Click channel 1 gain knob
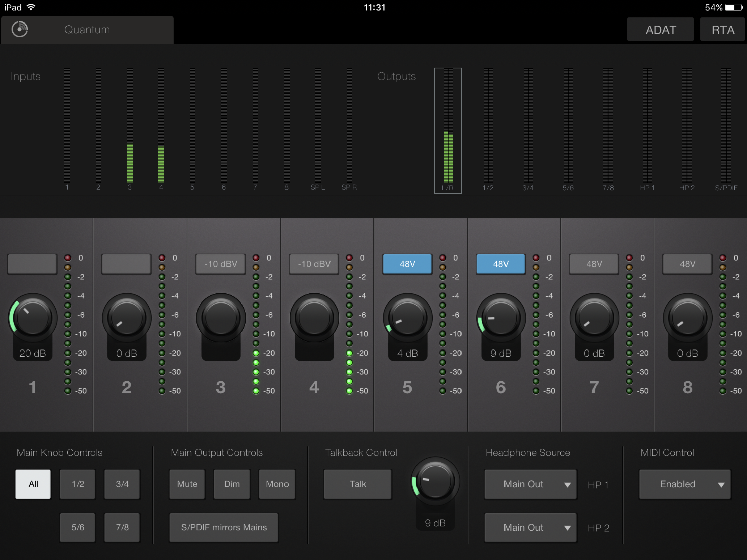747x560 pixels. pyautogui.click(x=33, y=318)
